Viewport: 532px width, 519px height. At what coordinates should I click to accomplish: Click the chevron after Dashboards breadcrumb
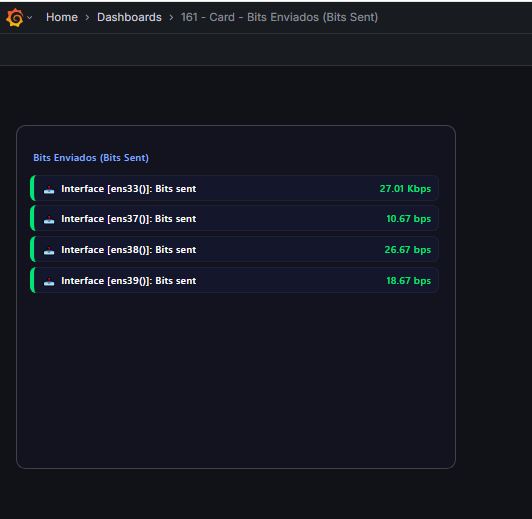coord(171,18)
